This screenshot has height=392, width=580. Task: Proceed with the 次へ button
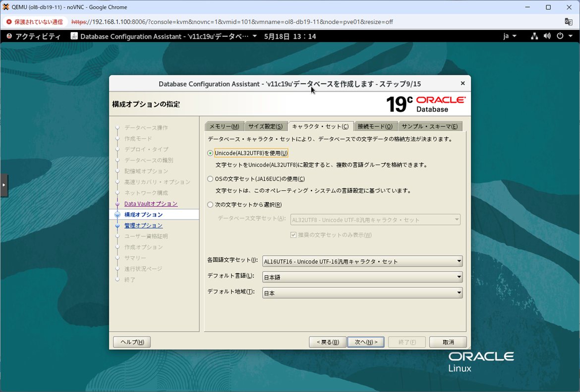pyautogui.click(x=366, y=342)
